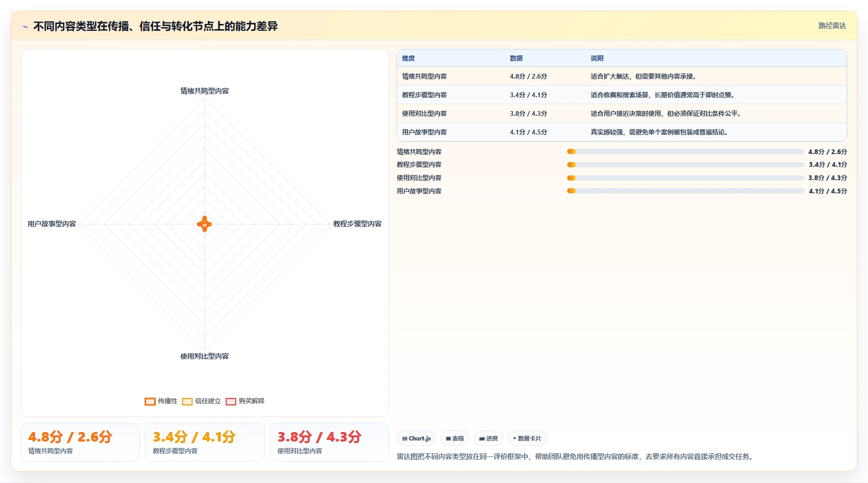Click the 用户故事型内容 radar axis label
868x483 pixels.
[x=52, y=224]
